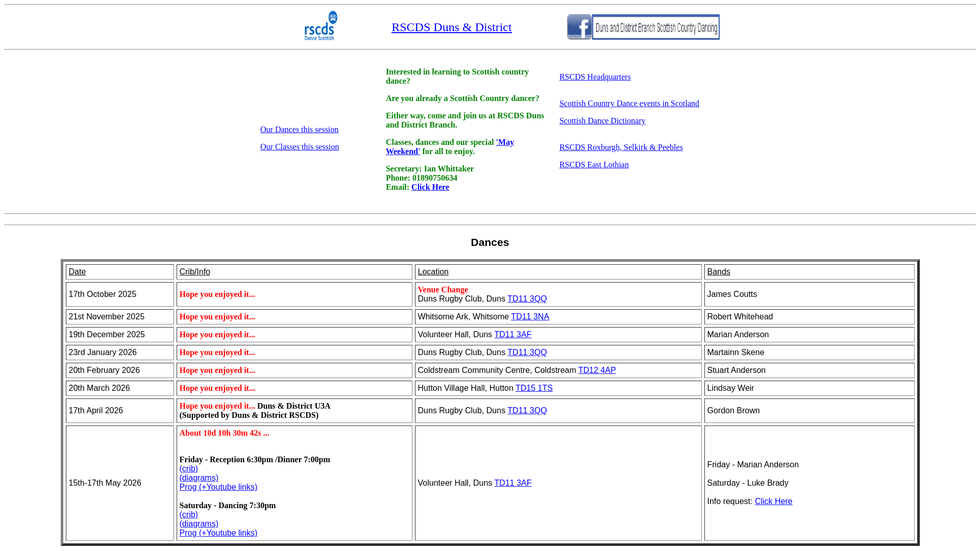Click the Gordon Brown band cell

(x=810, y=411)
